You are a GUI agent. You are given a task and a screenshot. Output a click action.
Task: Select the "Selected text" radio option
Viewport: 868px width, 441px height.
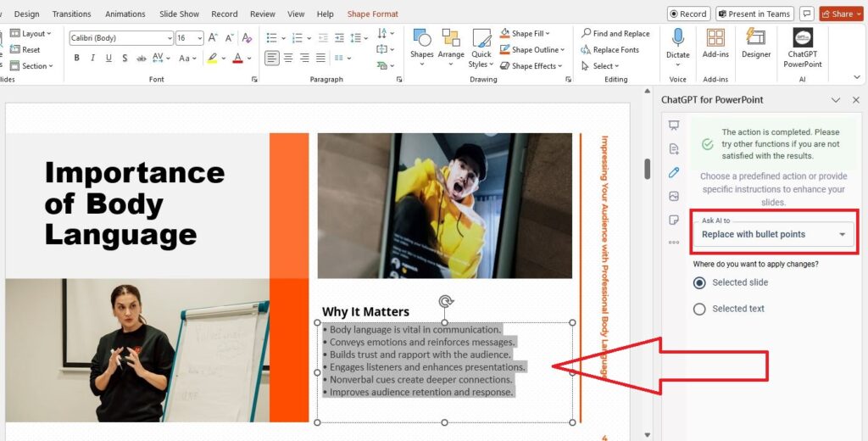[x=699, y=309]
